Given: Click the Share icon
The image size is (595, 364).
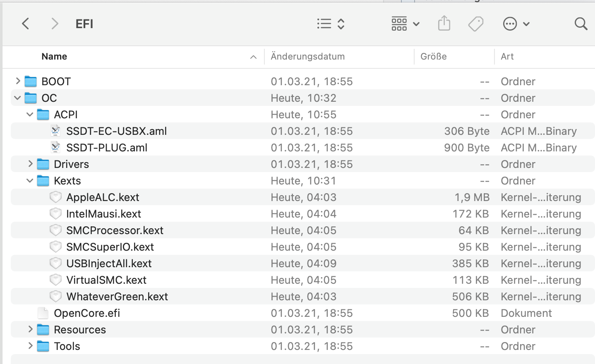Looking at the screenshot, I should (444, 24).
